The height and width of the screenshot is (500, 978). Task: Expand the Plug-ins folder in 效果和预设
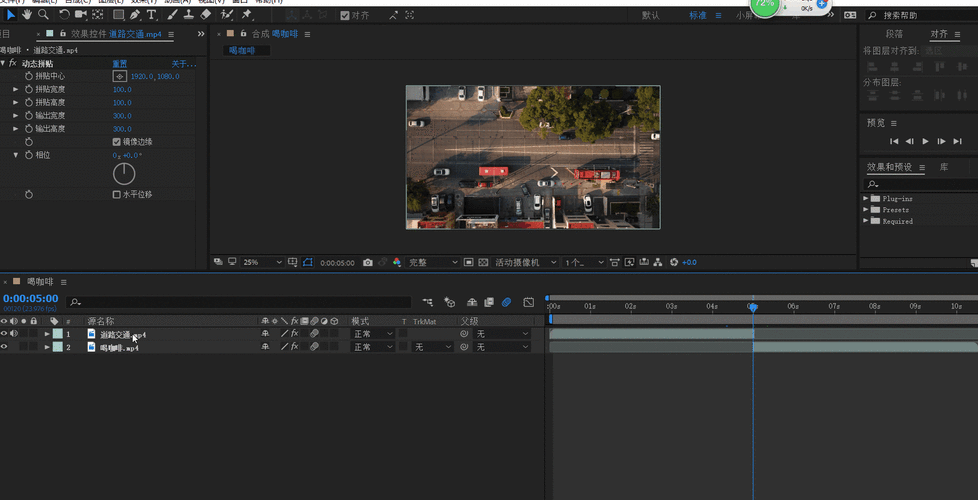(866, 198)
